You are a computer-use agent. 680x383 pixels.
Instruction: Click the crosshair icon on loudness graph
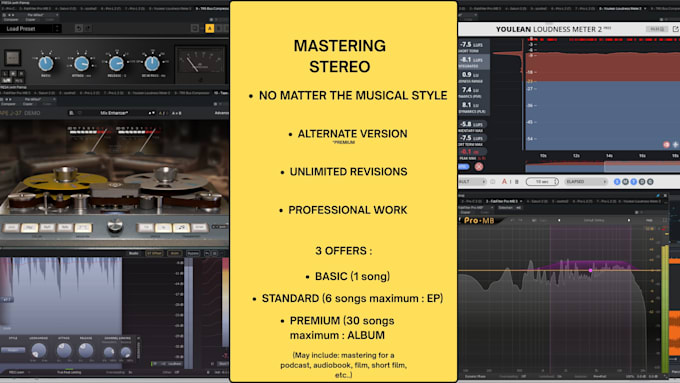coord(676,144)
